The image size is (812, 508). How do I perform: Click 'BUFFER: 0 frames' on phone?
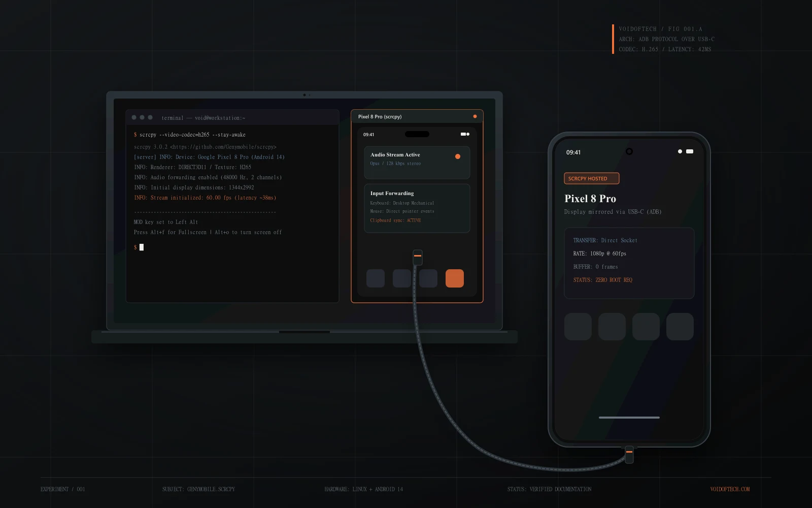[x=595, y=267]
